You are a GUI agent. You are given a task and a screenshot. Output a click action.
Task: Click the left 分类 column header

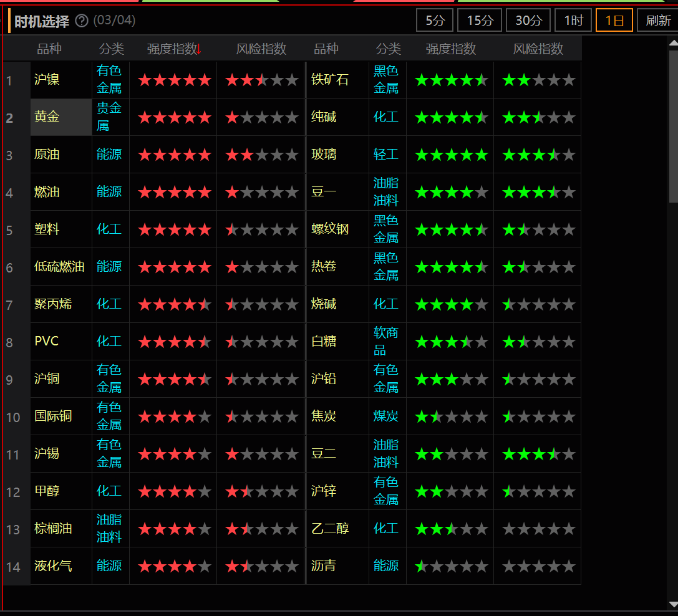point(111,49)
